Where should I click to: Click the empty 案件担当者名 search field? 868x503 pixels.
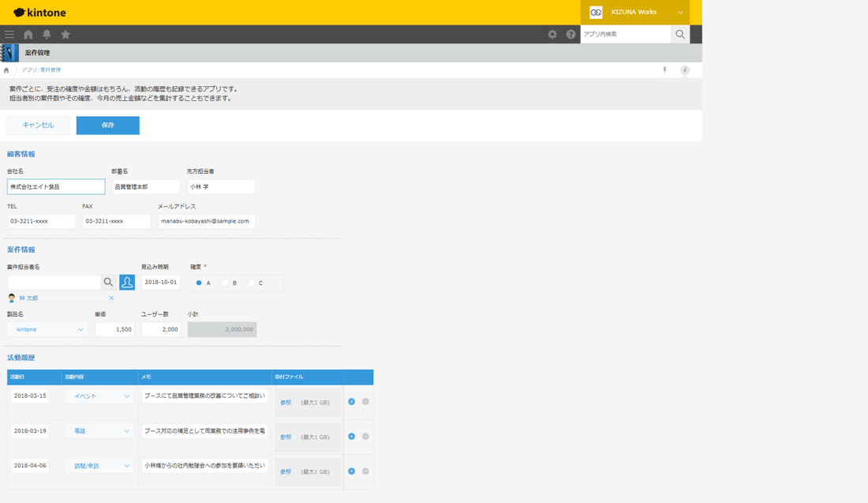54,282
